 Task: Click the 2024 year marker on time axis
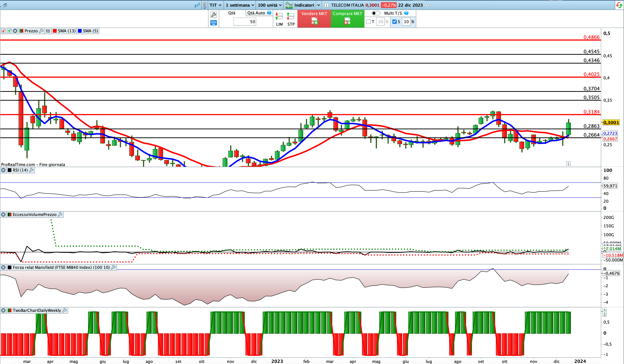tap(580, 361)
